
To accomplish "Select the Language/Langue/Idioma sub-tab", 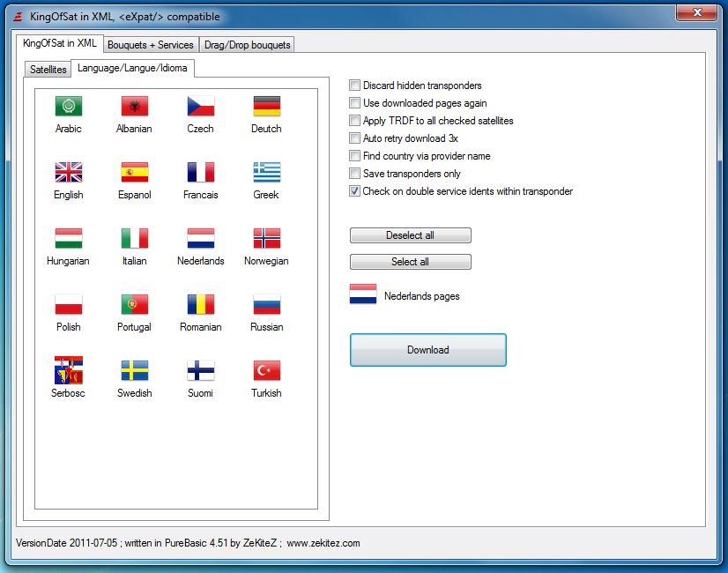I will coord(132,68).
